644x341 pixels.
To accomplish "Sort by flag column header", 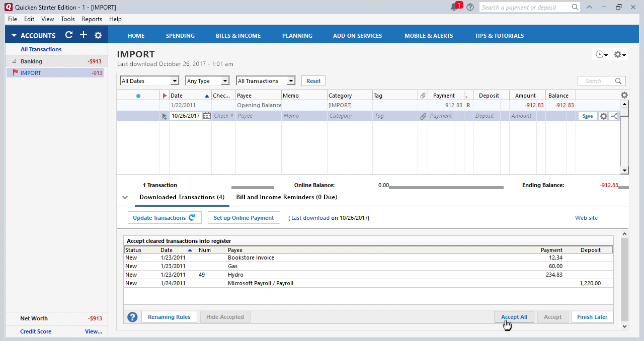I will [165, 96].
